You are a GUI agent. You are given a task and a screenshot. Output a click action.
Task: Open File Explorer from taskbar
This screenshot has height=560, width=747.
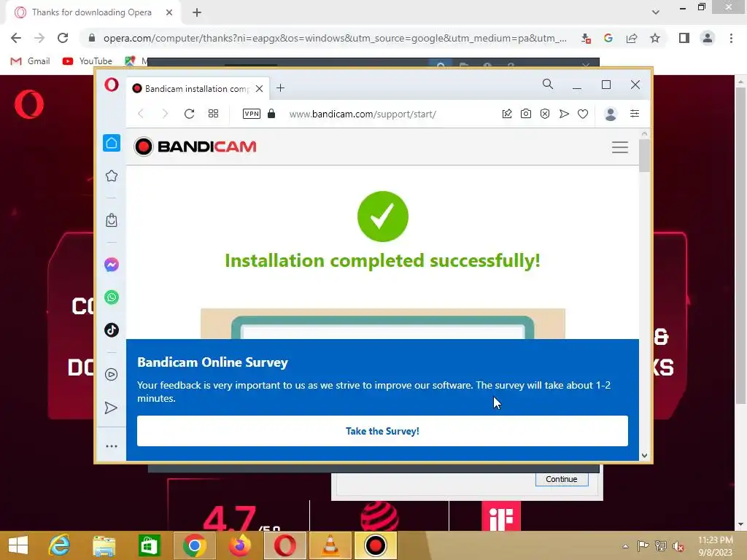click(x=104, y=545)
